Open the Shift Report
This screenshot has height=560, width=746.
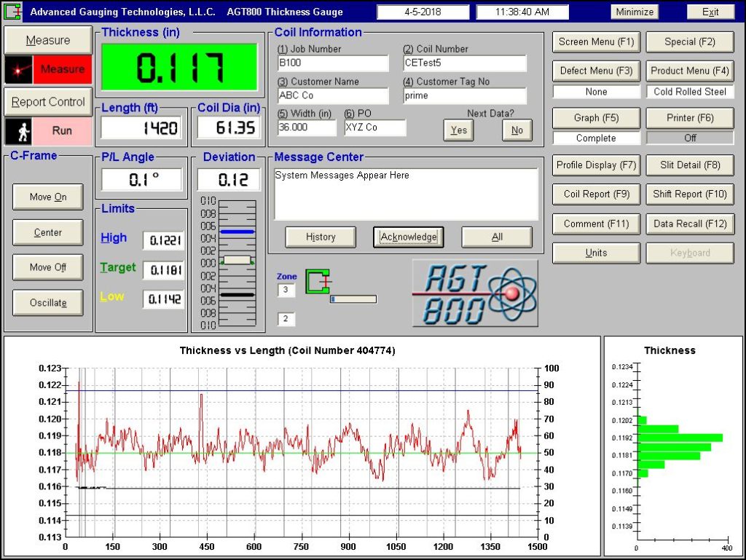(689, 194)
